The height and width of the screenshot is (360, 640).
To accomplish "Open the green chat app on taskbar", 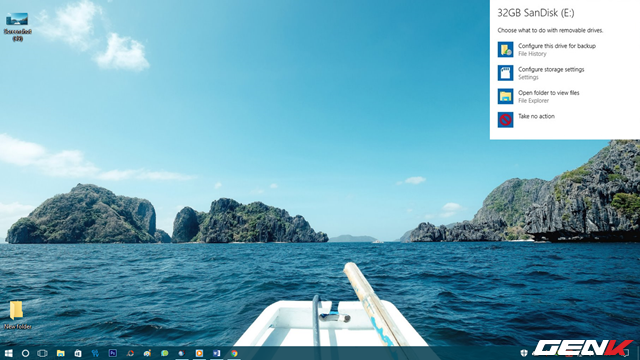I will tap(164, 353).
